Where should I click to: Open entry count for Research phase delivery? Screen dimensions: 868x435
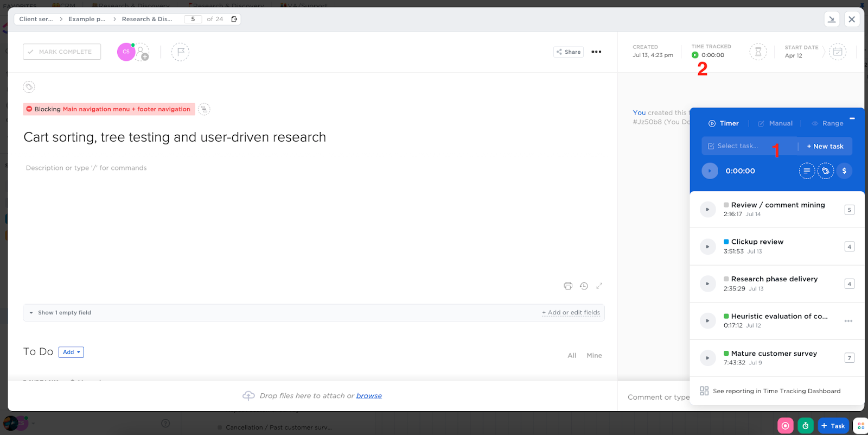(850, 284)
